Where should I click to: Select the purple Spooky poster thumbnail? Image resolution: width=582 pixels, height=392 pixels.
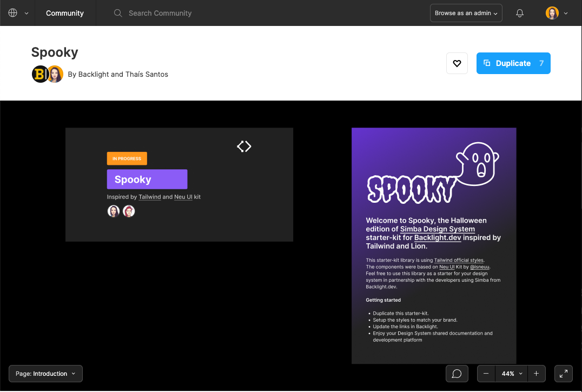[x=434, y=245]
